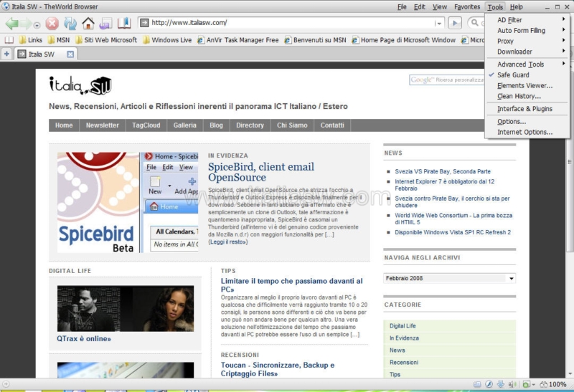This screenshot has height=392, width=574.
Task: Close the open Tools menu
Action: [x=495, y=7]
